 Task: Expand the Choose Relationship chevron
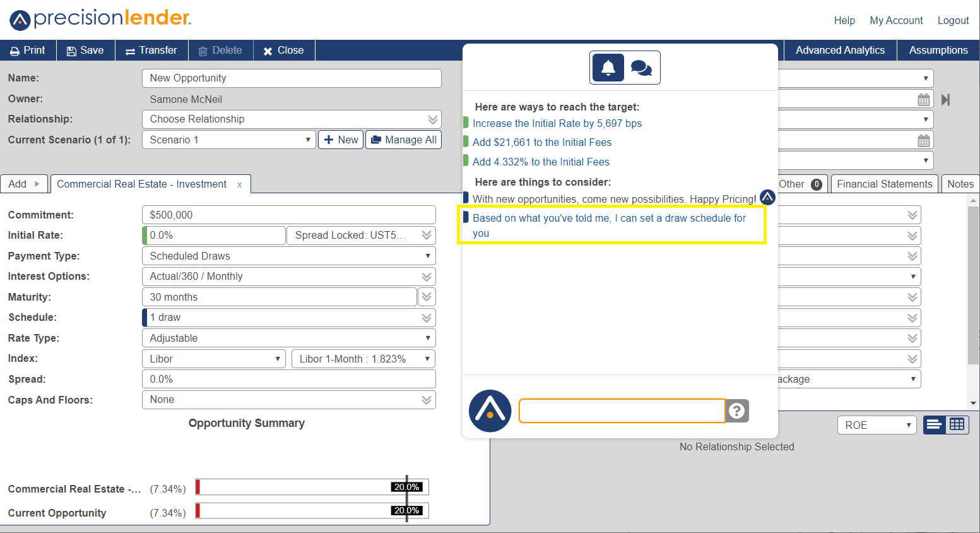433,119
